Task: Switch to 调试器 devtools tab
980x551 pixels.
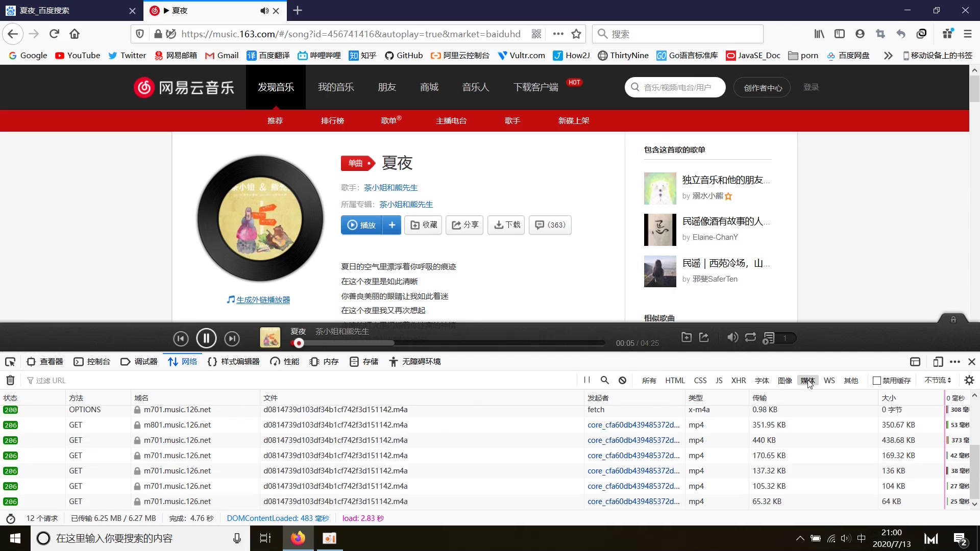Action: 139,362
